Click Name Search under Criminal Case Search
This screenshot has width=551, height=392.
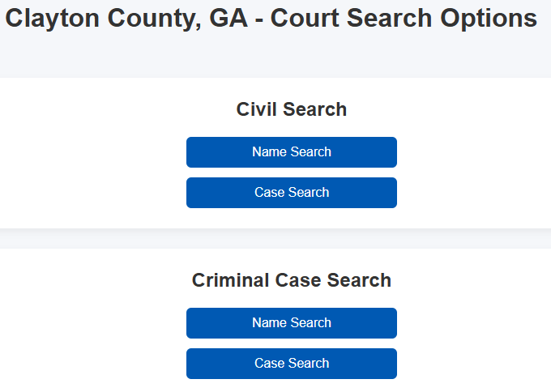click(292, 323)
